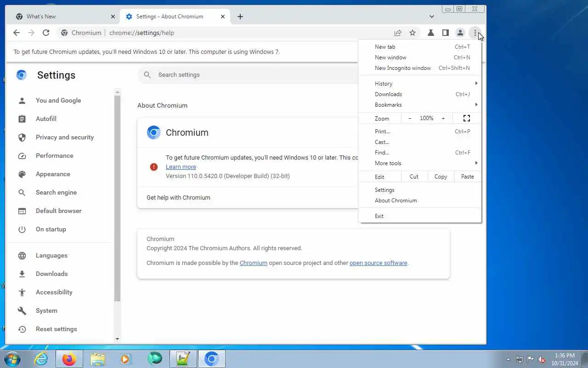
Task: Bookmark this page with the star icon
Action: [x=413, y=33]
